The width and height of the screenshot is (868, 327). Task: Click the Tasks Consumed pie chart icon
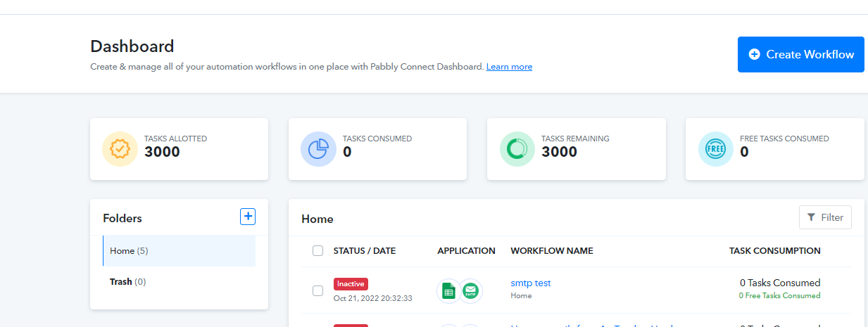319,149
